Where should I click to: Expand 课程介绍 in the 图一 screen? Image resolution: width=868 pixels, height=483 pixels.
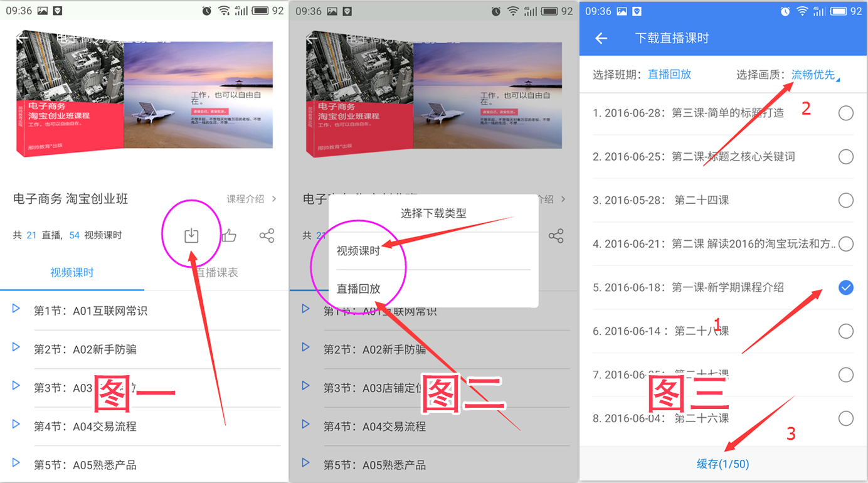point(251,199)
